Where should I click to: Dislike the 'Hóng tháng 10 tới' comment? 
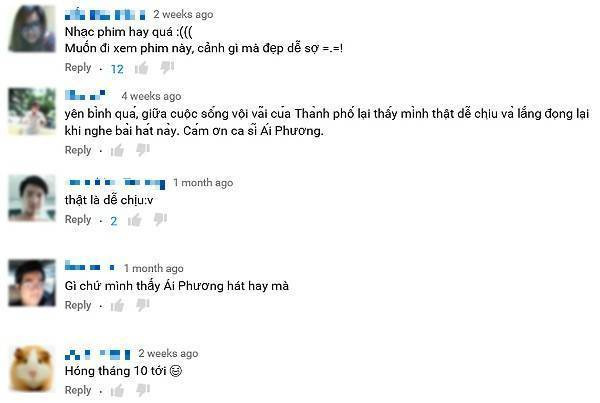click(143, 390)
